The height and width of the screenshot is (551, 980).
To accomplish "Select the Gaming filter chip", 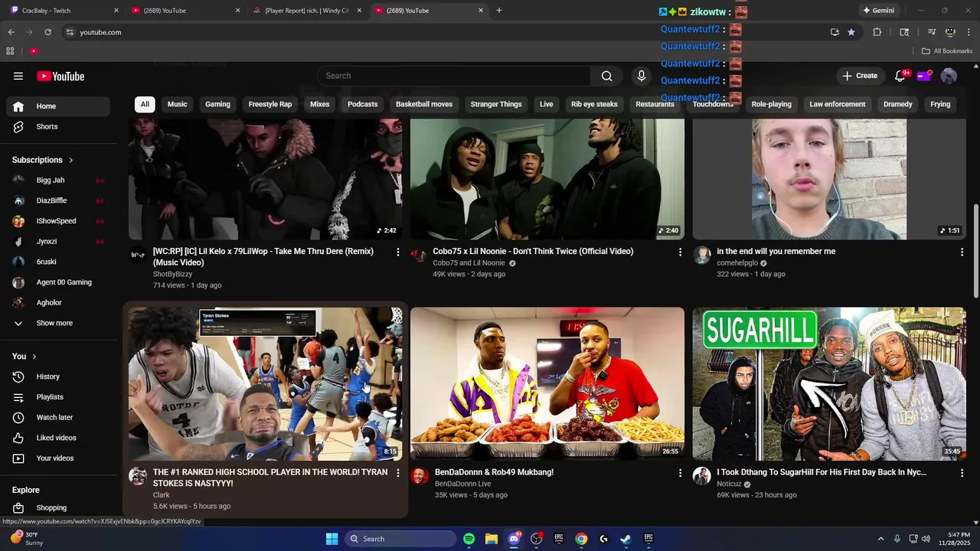I will coord(217,104).
